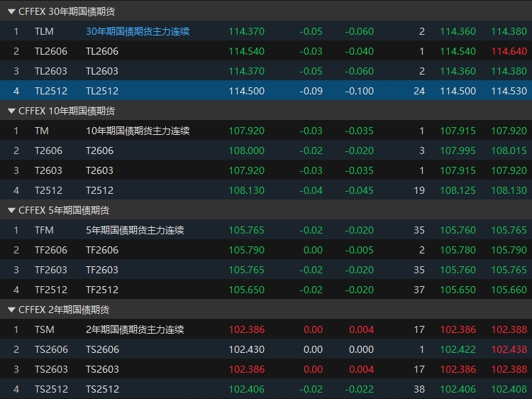The width and height of the screenshot is (532, 399).
Task: Click TF2606 change value -0.005
Action: (x=360, y=251)
